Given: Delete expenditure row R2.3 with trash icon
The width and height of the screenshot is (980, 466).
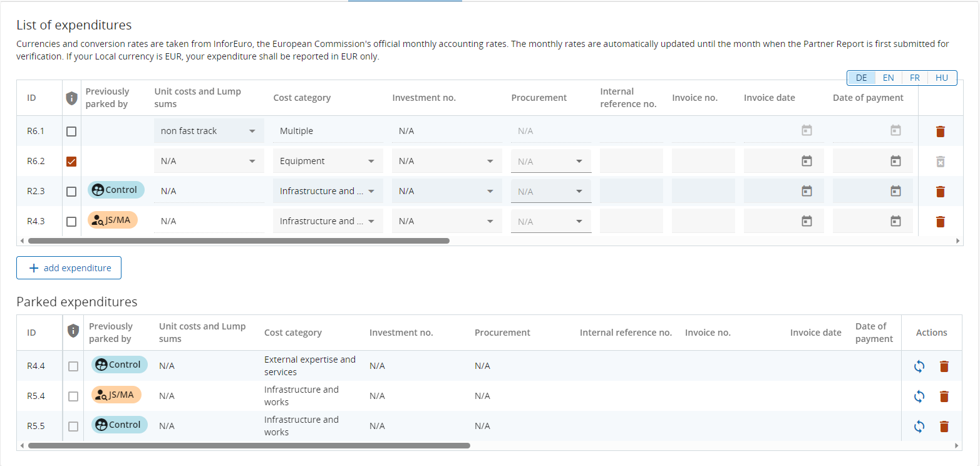Looking at the screenshot, I should [939, 192].
